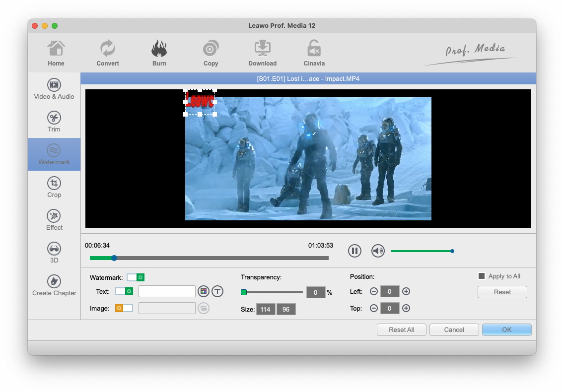Switch to the Crop tab
The height and width of the screenshot is (392, 564).
pyautogui.click(x=54, y=187)
